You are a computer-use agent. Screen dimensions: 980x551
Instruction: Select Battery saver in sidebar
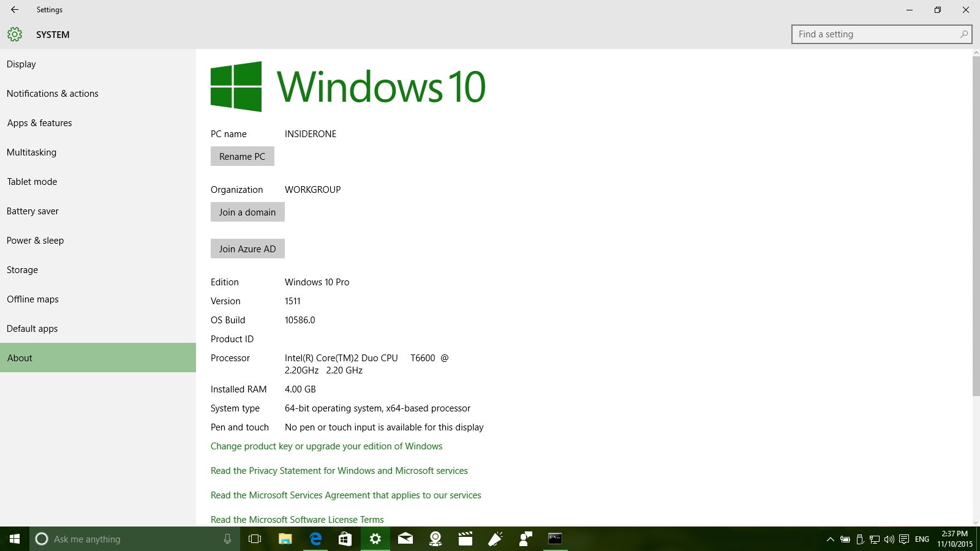pos(98,211)
